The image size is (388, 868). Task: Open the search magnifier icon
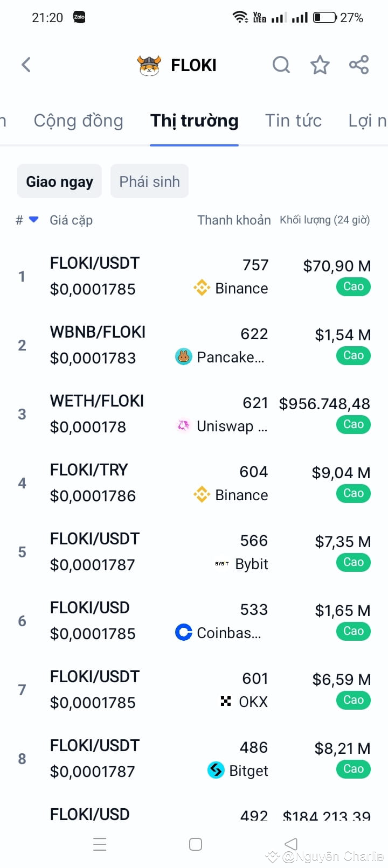281,65
